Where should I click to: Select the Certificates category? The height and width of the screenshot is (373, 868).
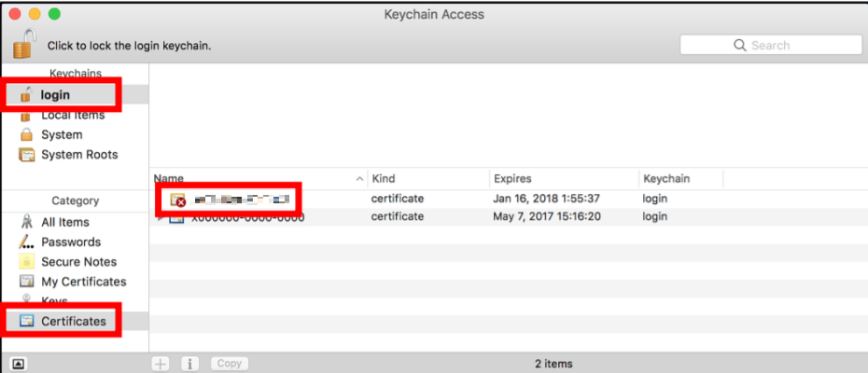coord(73,321)
